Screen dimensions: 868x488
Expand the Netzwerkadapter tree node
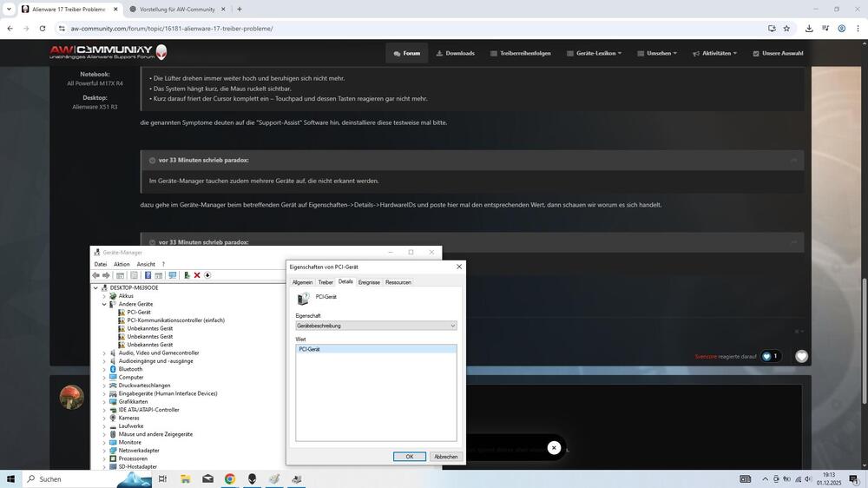104,451
